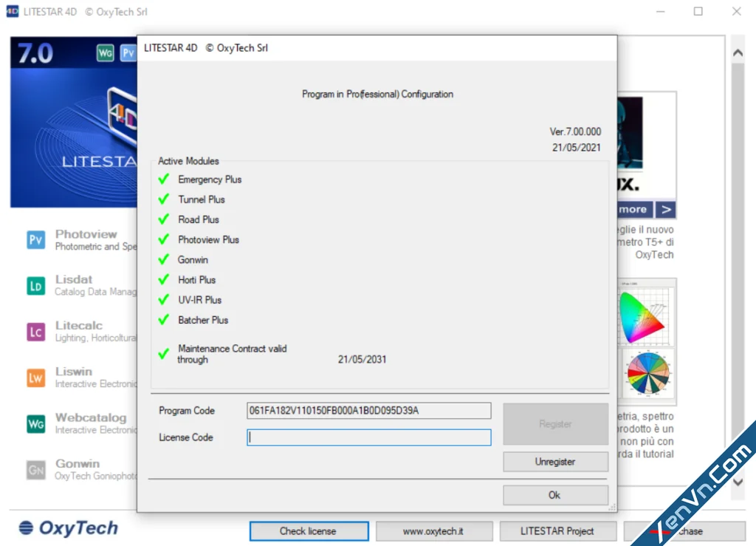Minimize the LITESTAR 4D main window
The width and height of the screenshot is (756, 546).
tap(661, 11)
